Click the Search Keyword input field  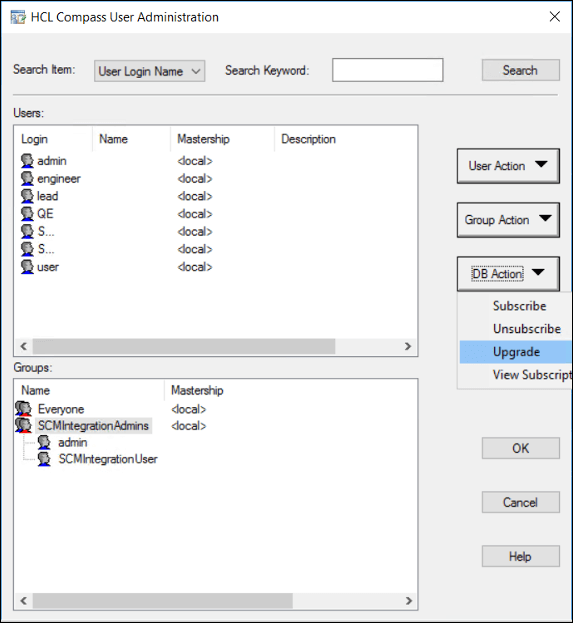(387, 70)
